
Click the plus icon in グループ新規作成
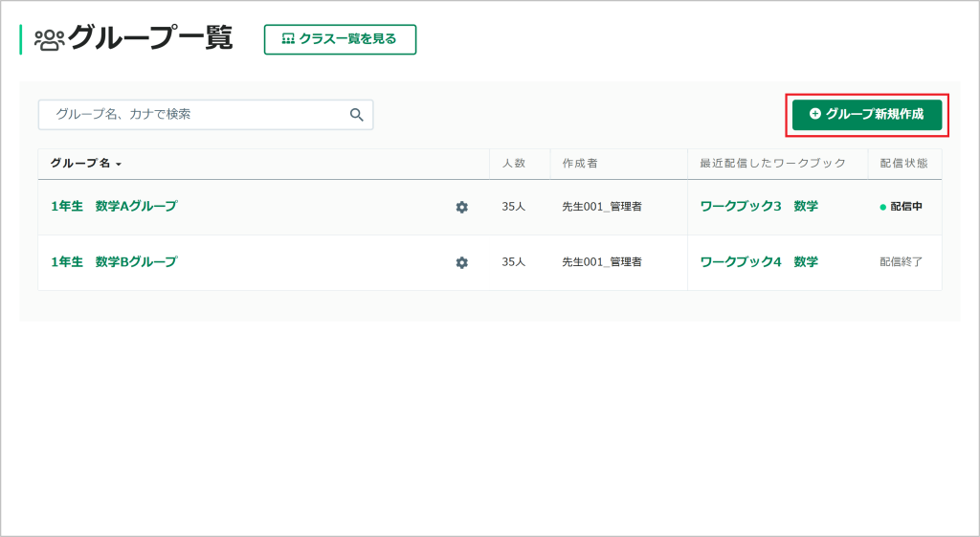[x=815, y=114]
